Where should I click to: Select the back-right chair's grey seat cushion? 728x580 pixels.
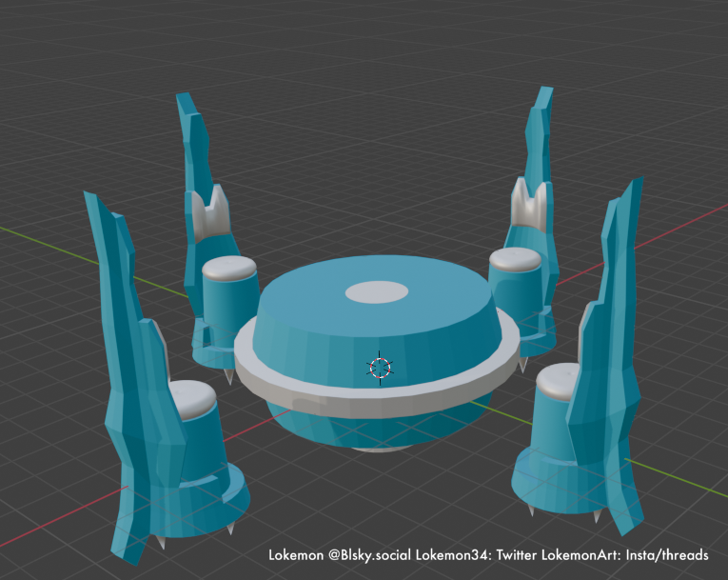point(516,260)
